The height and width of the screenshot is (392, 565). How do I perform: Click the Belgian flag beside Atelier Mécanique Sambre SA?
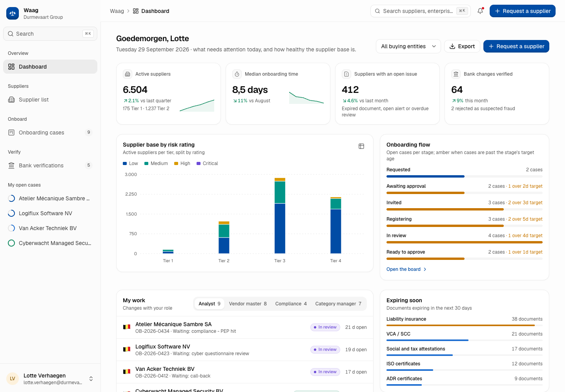127,327
